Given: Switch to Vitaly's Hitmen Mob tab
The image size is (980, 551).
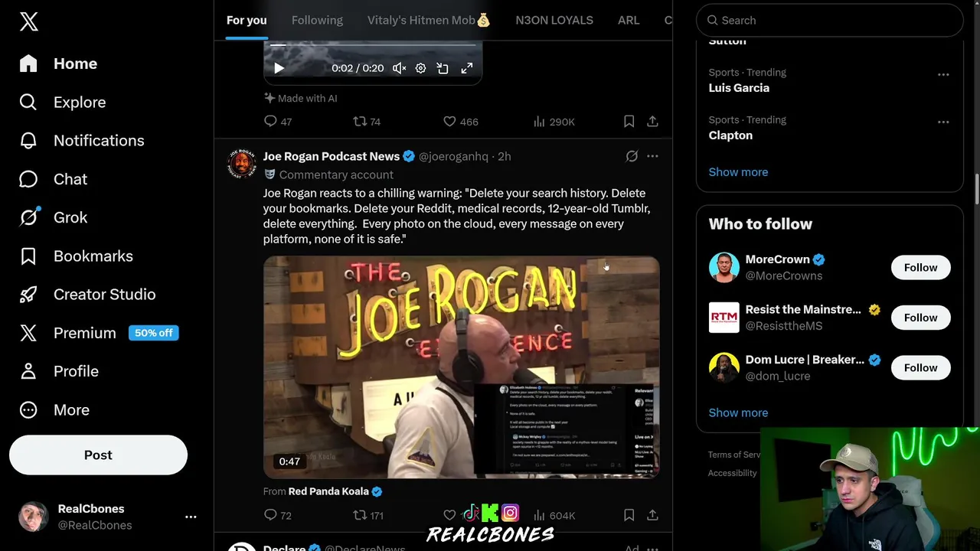Looking at the screenshot, I should point(429,21).
